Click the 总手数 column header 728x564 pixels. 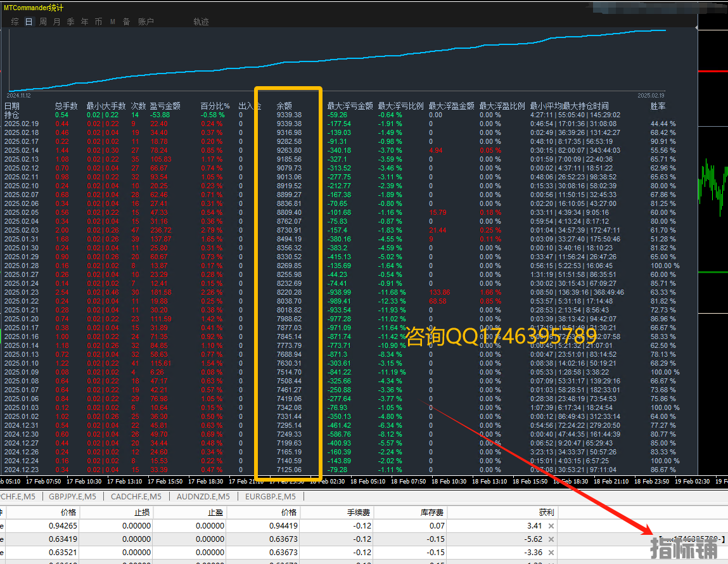click(x=67, y=106)
